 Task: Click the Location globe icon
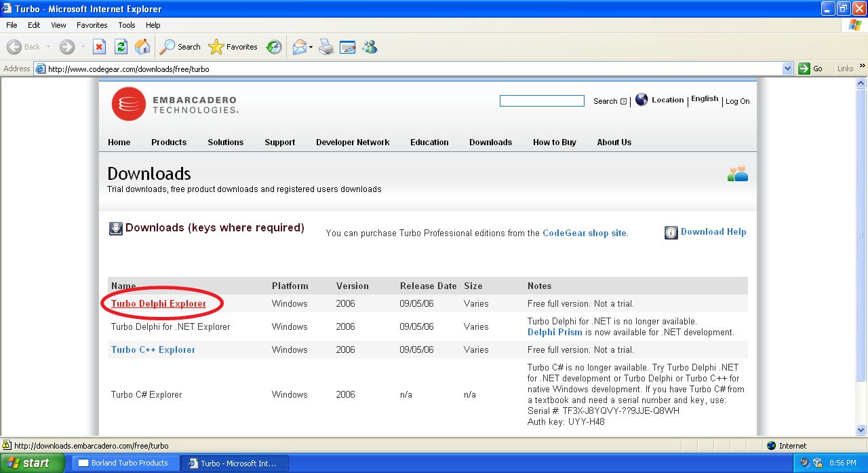click(x=642, y=100)
